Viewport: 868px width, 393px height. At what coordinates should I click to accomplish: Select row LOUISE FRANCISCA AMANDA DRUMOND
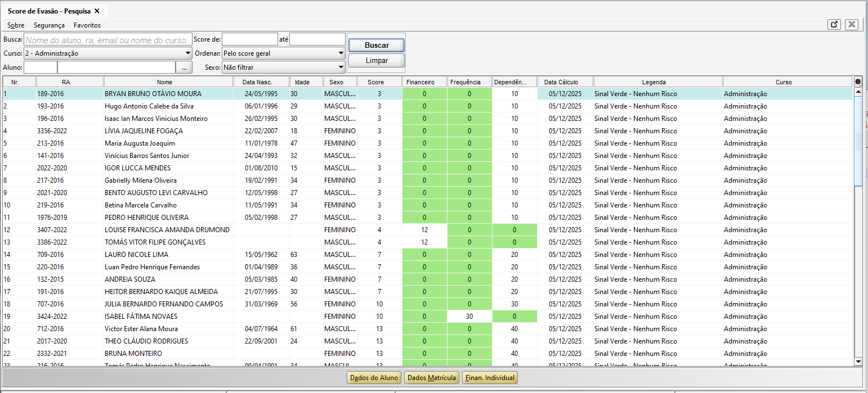[x=428, y=230]
